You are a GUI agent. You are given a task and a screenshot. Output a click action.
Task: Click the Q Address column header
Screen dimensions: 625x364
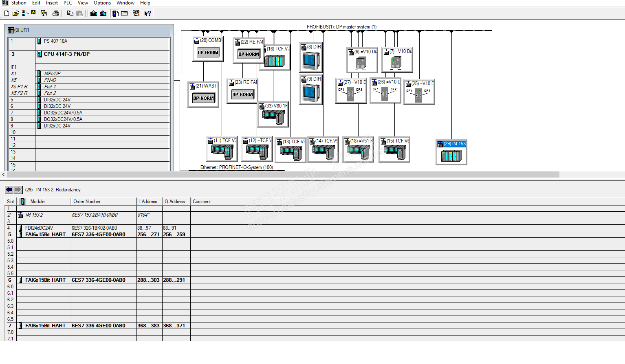click(176, 202)
